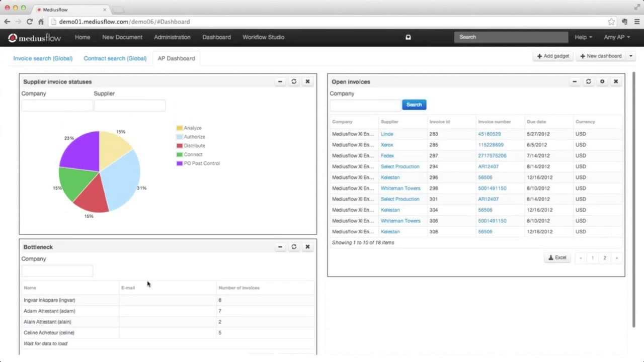644x362 pixels.
Task: Click the browser address bar
Action: point(327,22)
